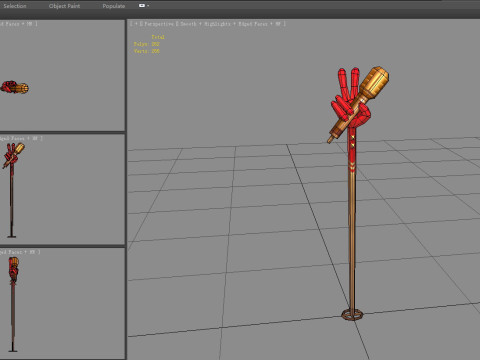
Task: Click the ribbon display options icon after Populate
Action: pos(142,6)
